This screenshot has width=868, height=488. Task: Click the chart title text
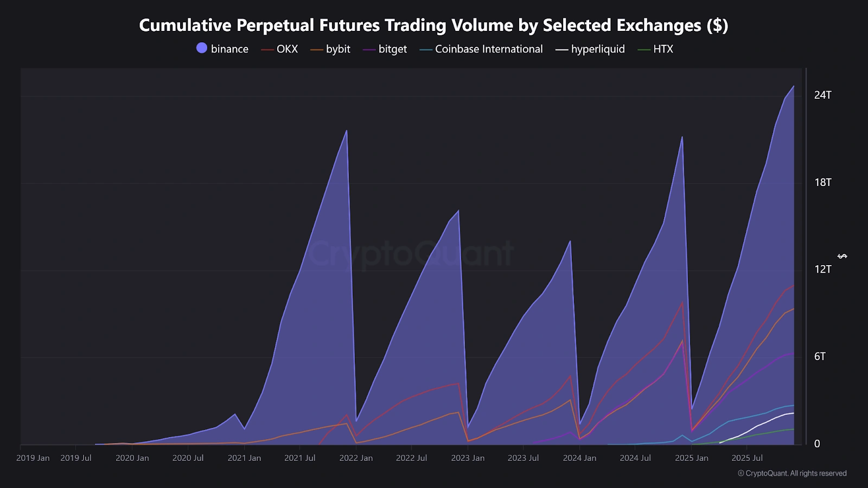(433, 25)
